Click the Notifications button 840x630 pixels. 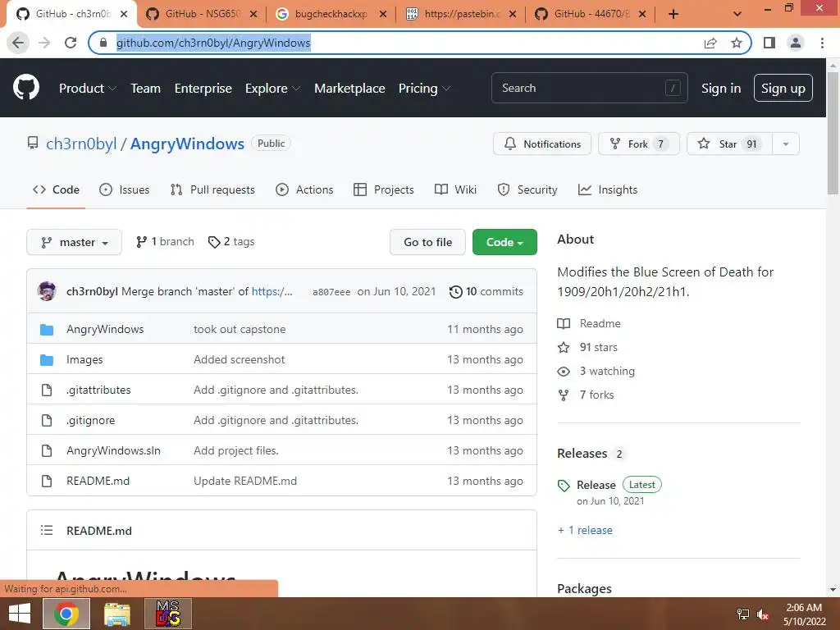tap(542, 144)
